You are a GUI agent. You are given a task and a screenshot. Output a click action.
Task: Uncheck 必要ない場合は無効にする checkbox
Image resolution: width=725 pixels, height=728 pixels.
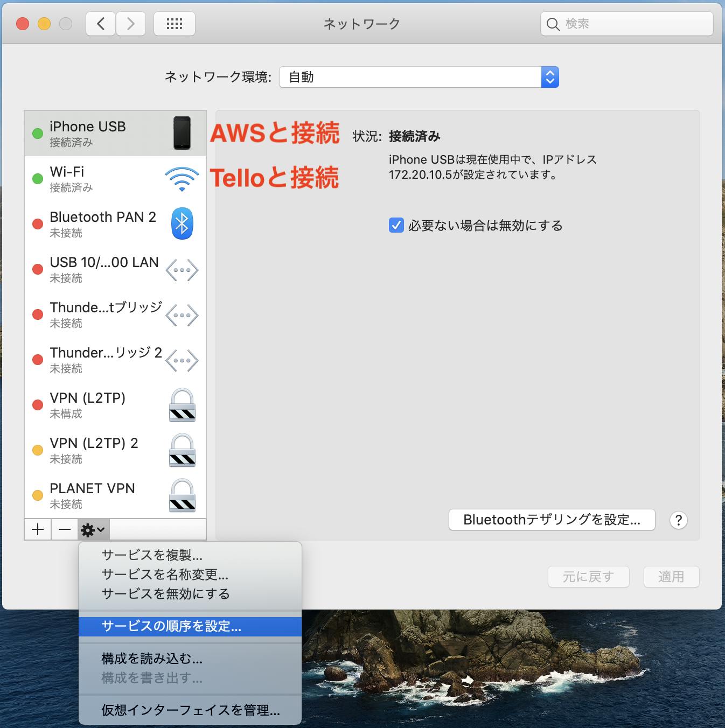tap(396, 225)
